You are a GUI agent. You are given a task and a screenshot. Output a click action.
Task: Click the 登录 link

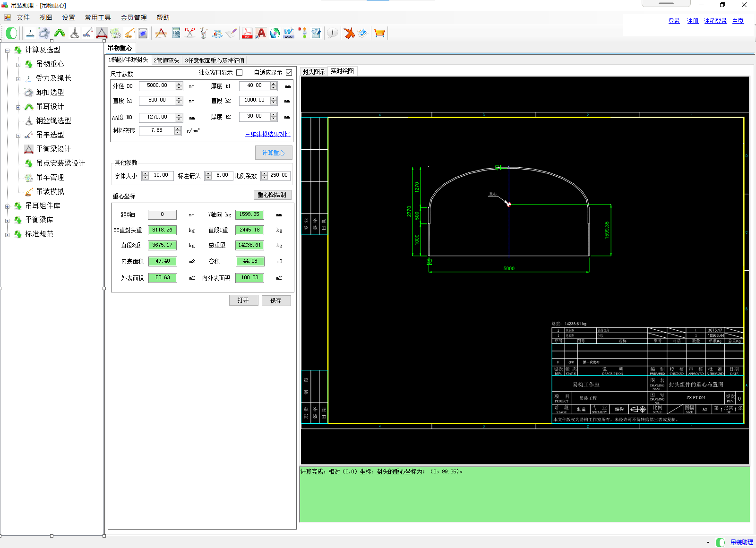tap(674, 21)
